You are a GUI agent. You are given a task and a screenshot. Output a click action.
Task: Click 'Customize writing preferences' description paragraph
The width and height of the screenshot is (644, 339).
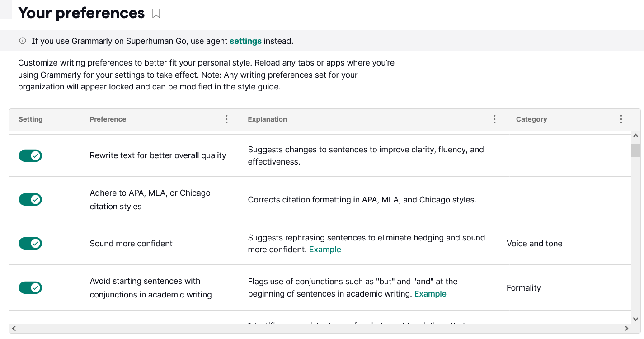pos(207,75)
